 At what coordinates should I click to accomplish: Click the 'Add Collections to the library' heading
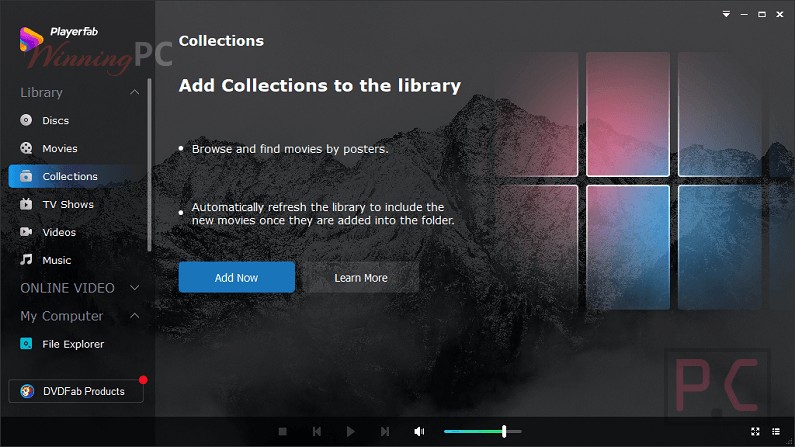(320, 85)
